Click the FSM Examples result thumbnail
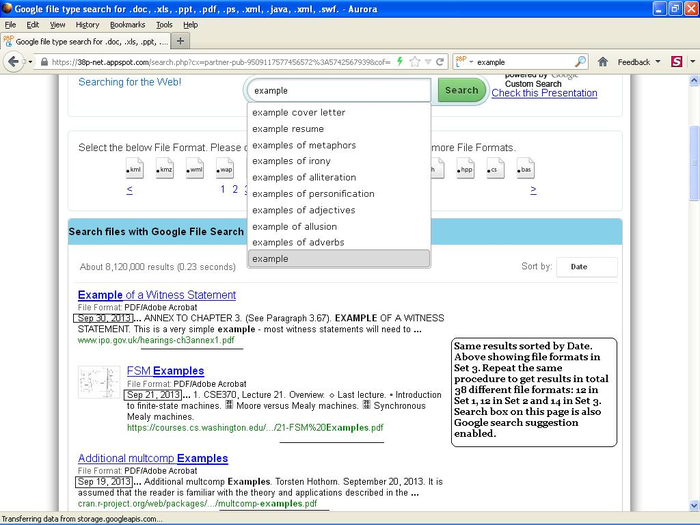The height and width of the screenshot is (525, 700). point(99,382)
